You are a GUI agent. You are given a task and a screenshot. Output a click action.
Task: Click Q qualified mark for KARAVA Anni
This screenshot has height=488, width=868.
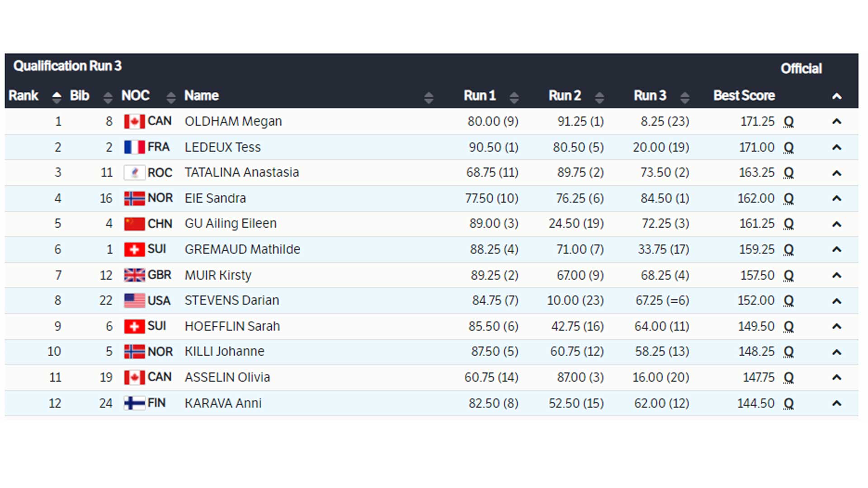coord(788,404)
